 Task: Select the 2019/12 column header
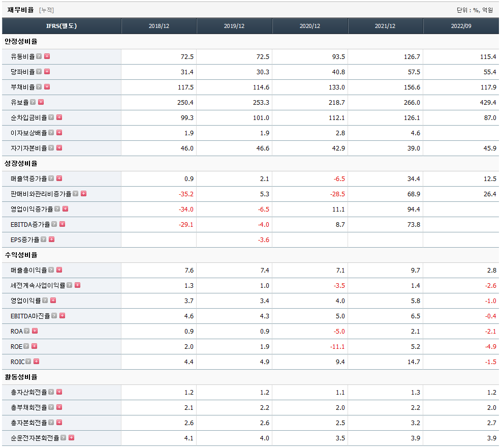[234, 26]
